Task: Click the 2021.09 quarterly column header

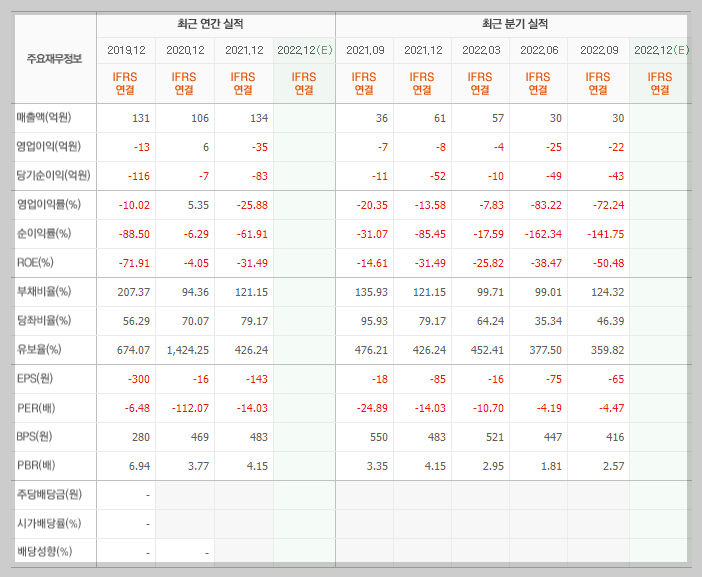Action: [365, 50]
